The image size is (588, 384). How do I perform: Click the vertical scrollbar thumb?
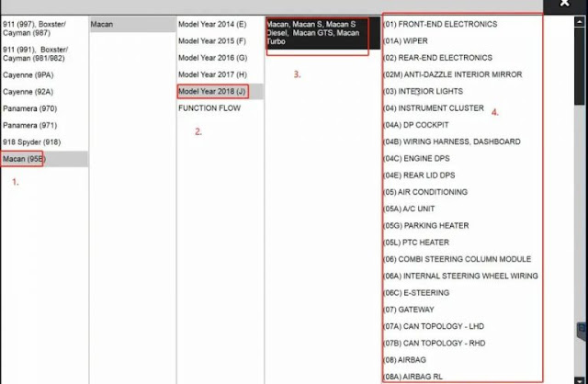(579, 66)
